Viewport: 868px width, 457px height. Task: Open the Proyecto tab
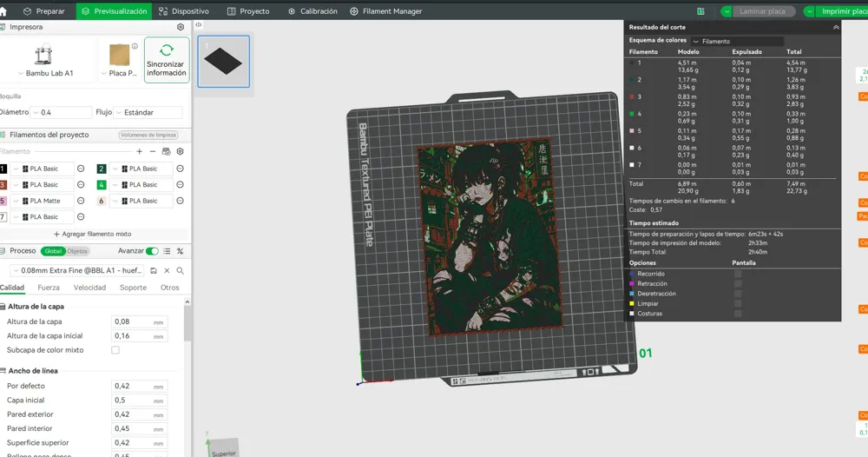248,11
